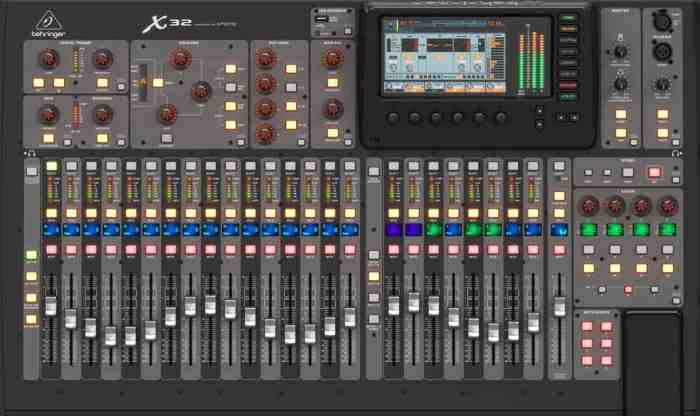Viewport: 700px width, 416px height.
Task: Click the input channel 1 fader cap
Action: tap(51, 307)
